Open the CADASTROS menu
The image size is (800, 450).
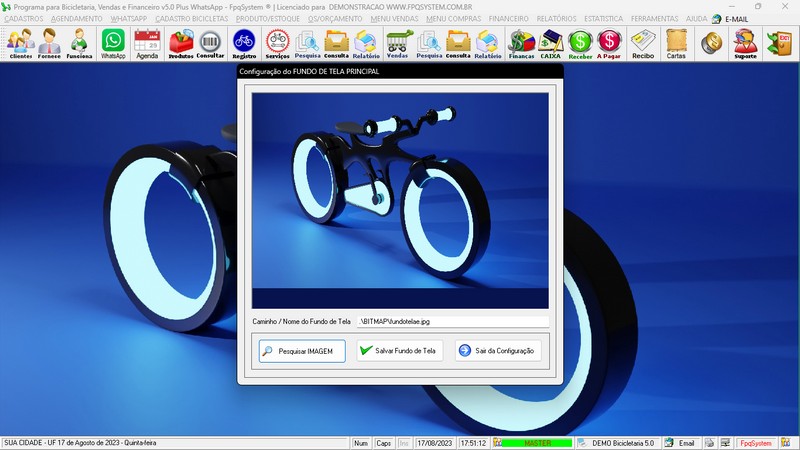pyautogui.click(x=24, y=19)
